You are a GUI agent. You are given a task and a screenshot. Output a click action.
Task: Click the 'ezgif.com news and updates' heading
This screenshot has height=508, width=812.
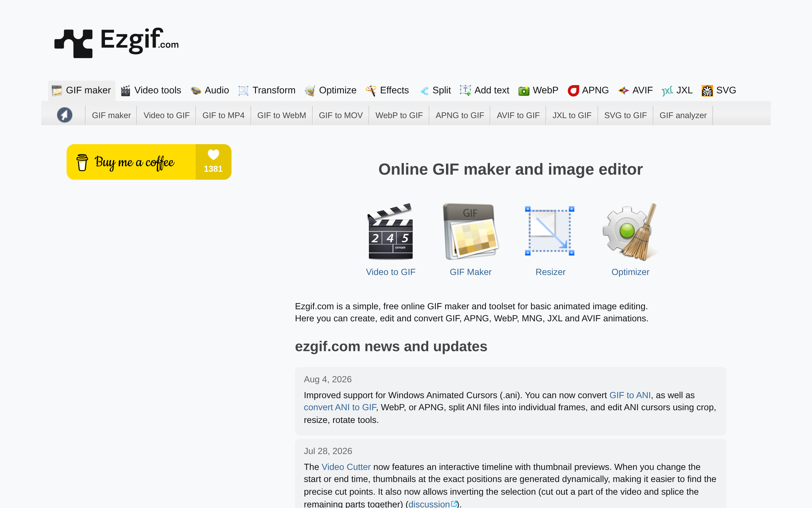tap(391, 346)
